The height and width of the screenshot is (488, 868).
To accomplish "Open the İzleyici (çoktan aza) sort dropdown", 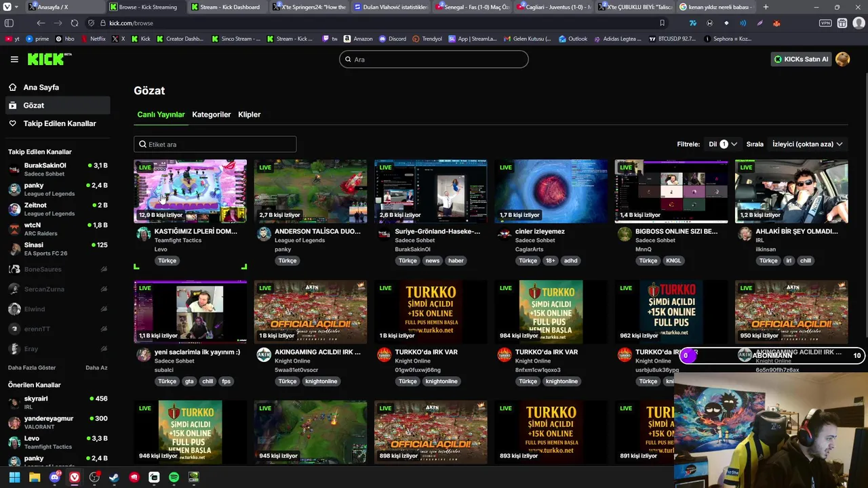I will click(808, 144).
